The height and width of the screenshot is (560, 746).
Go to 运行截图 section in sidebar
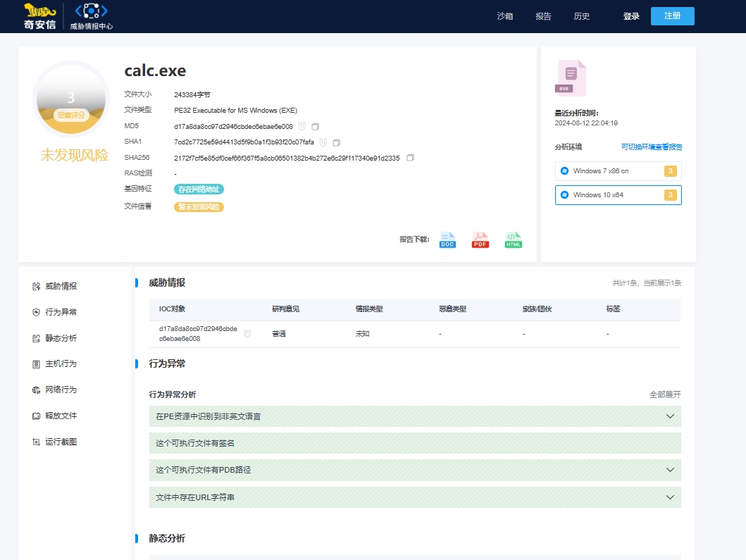61,442
